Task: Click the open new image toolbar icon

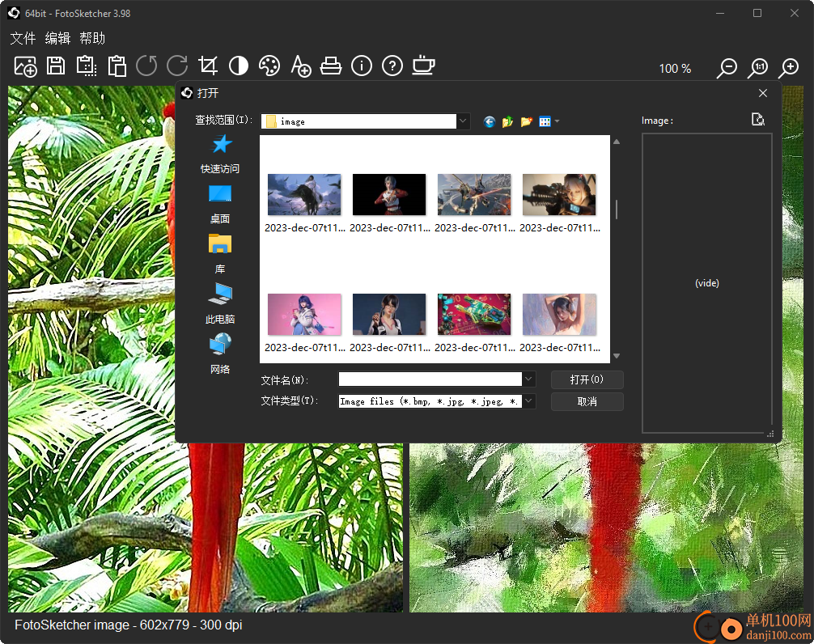Action: point(25,66)
